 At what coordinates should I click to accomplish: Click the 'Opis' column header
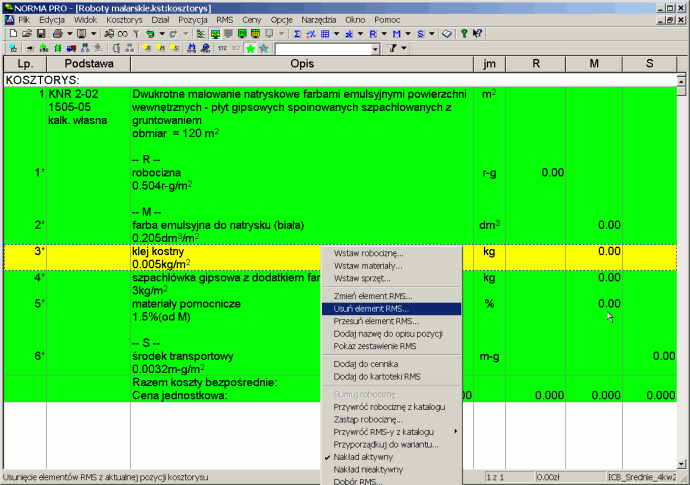pos(302,64)
